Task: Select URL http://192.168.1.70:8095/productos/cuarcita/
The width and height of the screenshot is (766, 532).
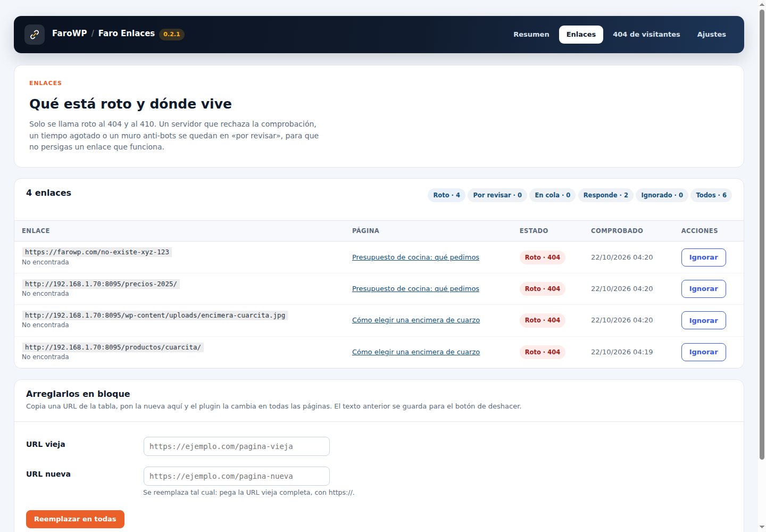Action: coord(113,347)
